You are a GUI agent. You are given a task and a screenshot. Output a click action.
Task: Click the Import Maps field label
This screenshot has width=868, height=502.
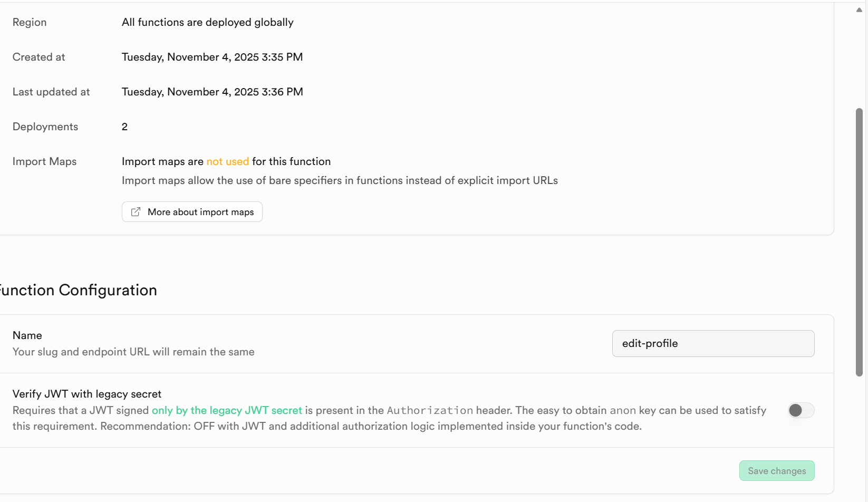(x=44, y=161)
